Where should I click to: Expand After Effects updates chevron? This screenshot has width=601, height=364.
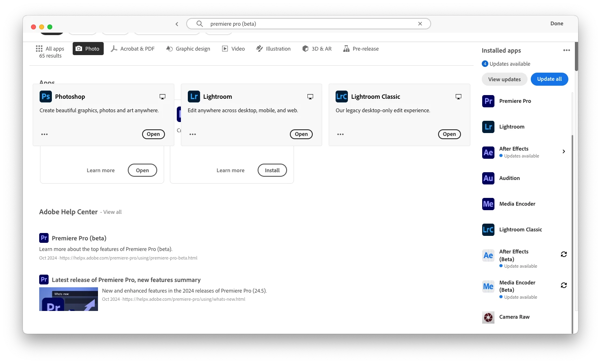(x=563, y=151)
